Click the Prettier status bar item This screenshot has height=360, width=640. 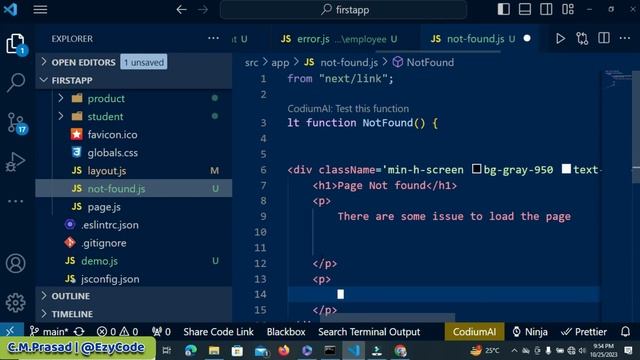[584, 332]
